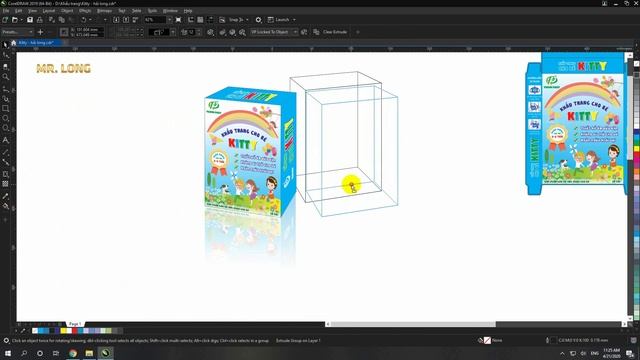Click Full-Screen Preview icon

pyautogui.click(x=178, y=20)
